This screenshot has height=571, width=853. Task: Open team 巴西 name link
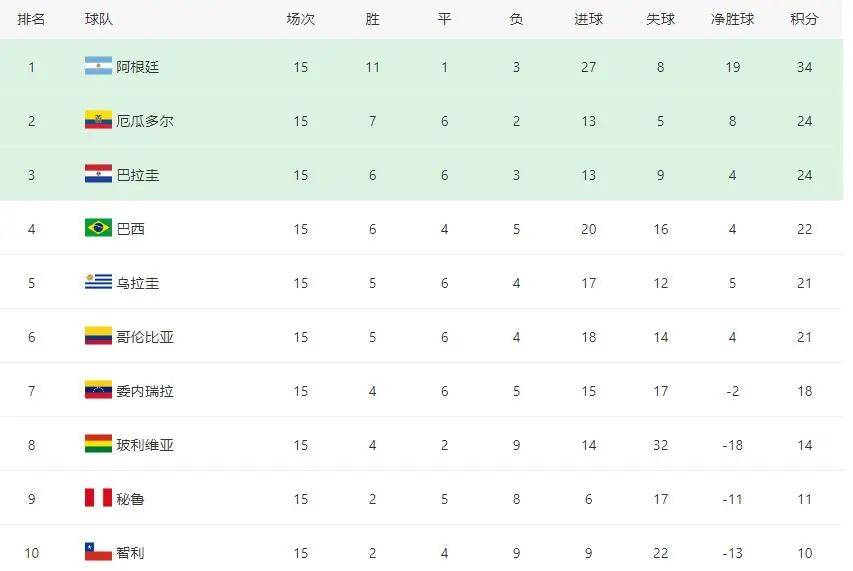(131, 229)
